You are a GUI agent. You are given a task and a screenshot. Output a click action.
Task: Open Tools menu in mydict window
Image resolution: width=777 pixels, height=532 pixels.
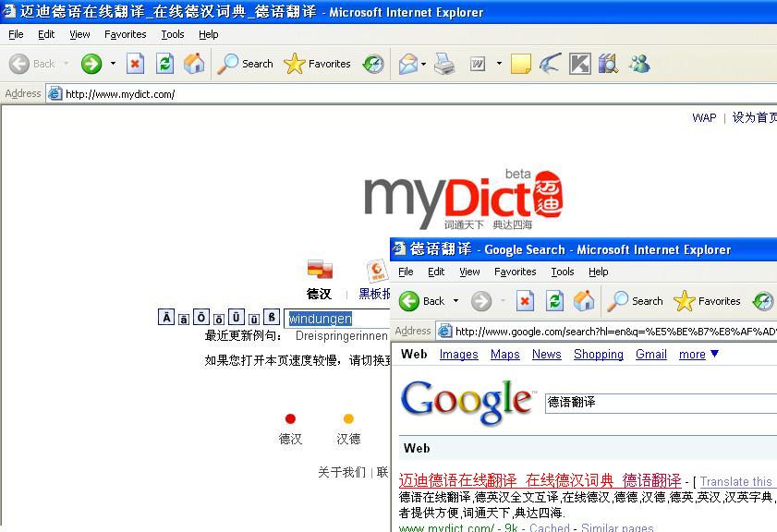click(x=173, y=34)
